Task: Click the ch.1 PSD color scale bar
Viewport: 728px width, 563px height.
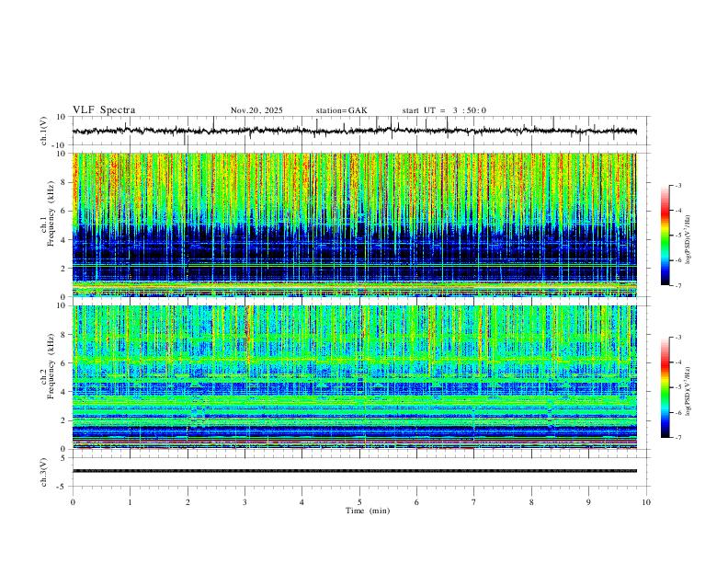Action: pyautogui.click(x=665, y=236)
